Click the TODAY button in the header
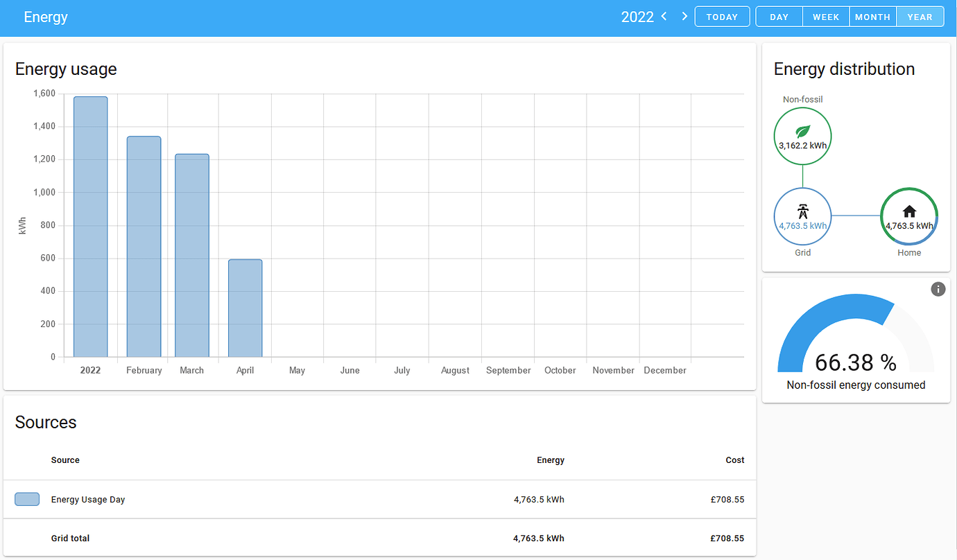 click(x=722, y=16)
